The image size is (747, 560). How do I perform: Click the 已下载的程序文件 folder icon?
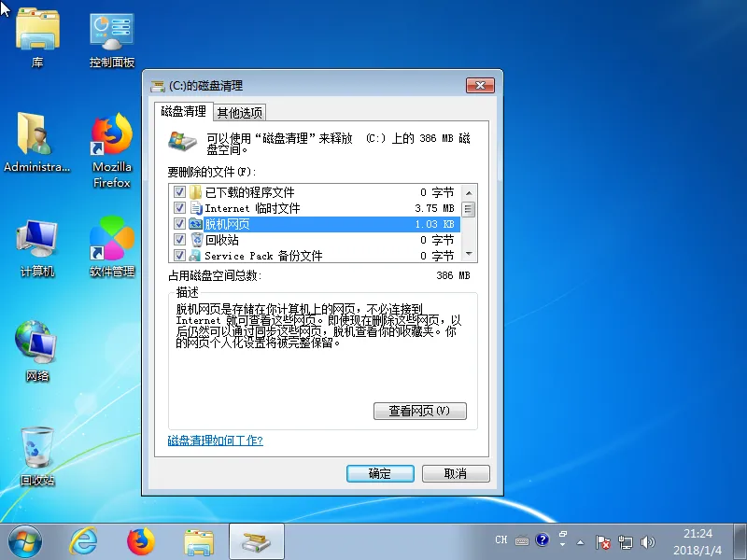195,192
